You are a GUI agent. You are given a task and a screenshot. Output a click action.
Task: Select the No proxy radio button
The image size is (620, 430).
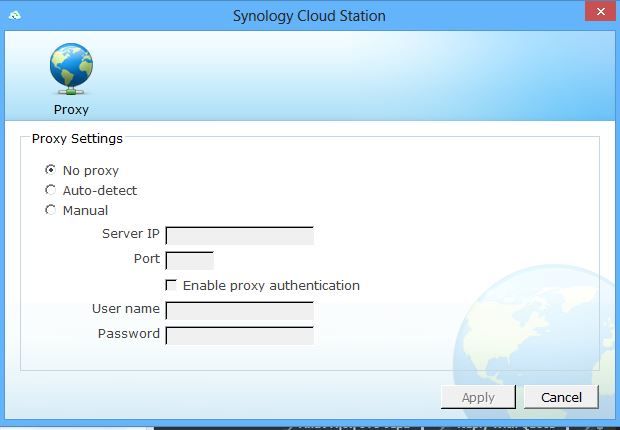pyautogui.click(x=51, y=170)
